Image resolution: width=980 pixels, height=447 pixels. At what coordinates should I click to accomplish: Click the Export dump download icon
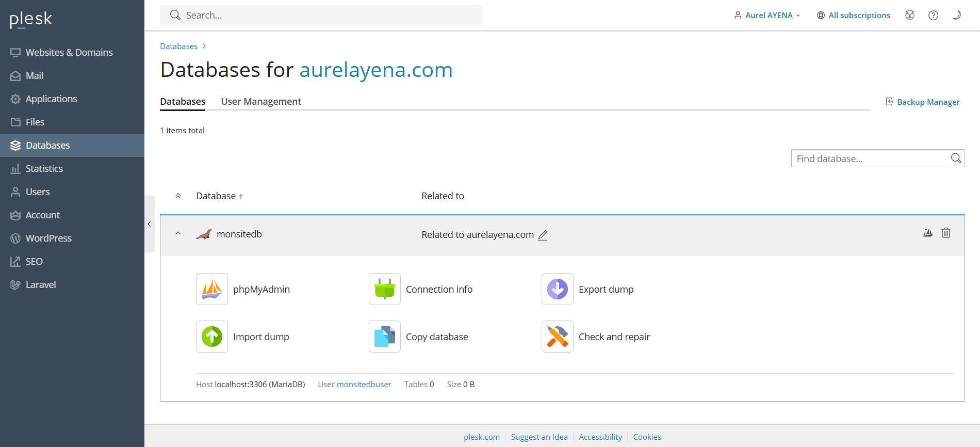557,289
